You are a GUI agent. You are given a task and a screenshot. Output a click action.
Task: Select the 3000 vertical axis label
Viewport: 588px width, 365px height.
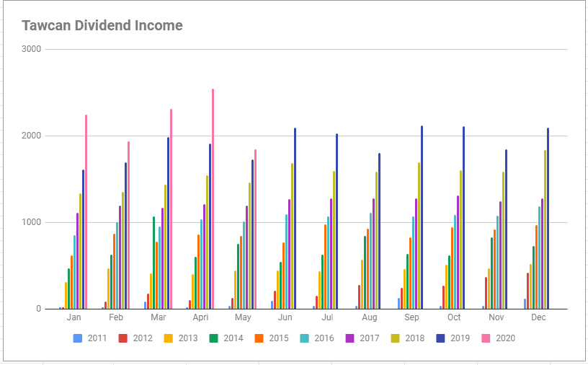coord(32,49)
